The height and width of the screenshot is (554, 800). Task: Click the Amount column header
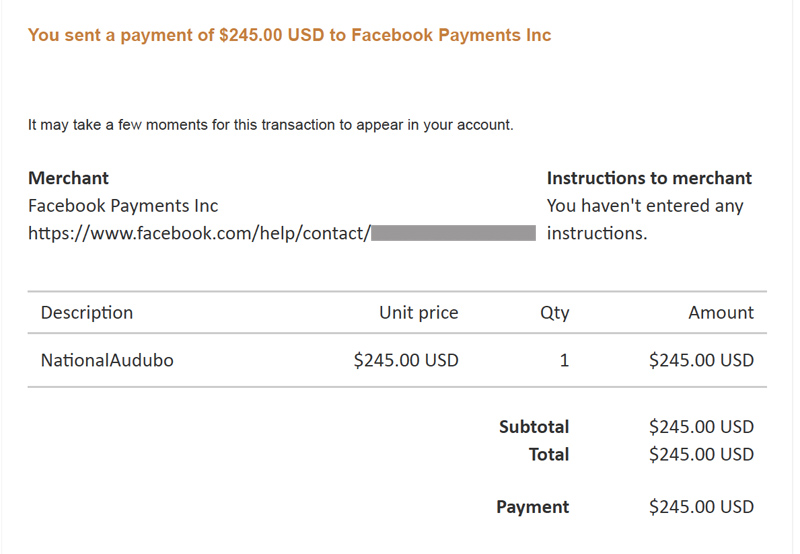pyautogui.click(x=720, y=313)
